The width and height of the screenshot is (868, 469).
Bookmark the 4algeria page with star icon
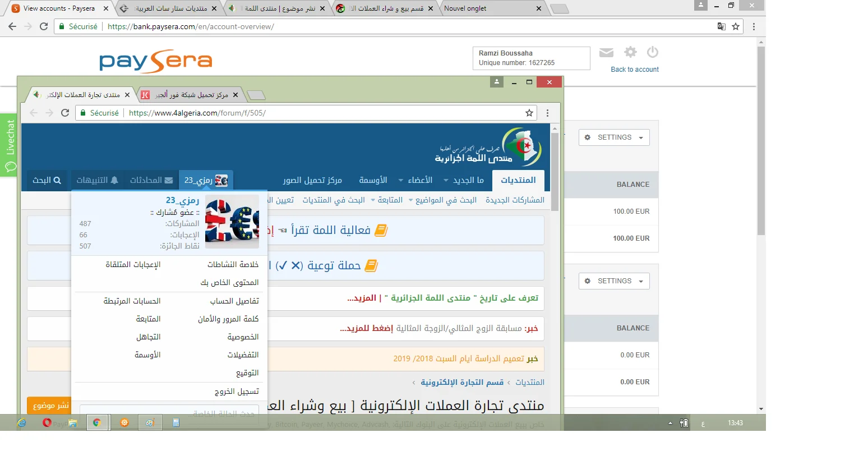[x=529, y=113]
